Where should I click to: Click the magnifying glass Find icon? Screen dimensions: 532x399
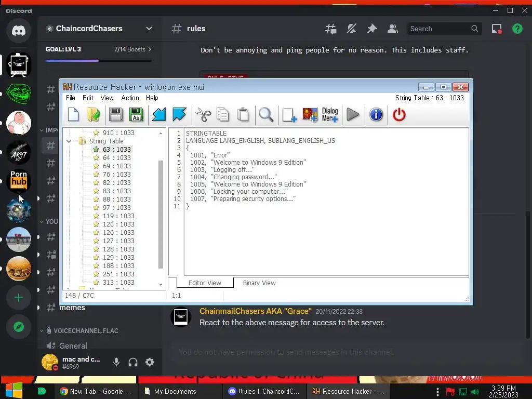point(266,115)
